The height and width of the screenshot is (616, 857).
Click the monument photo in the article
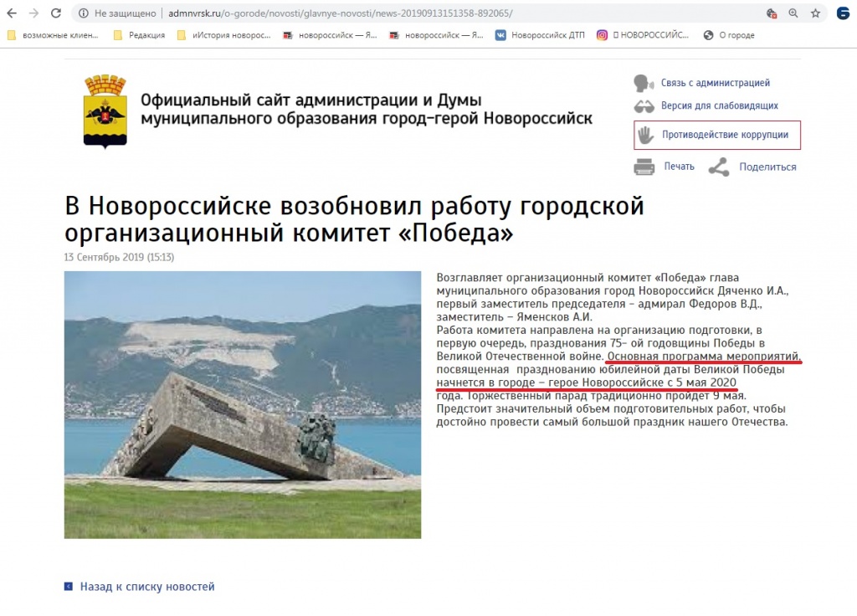[x=243, y=404]
